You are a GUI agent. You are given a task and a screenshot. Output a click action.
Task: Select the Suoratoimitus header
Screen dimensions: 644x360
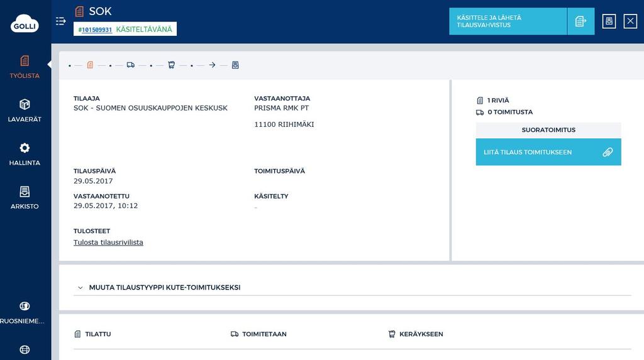(x=548, y=129)
